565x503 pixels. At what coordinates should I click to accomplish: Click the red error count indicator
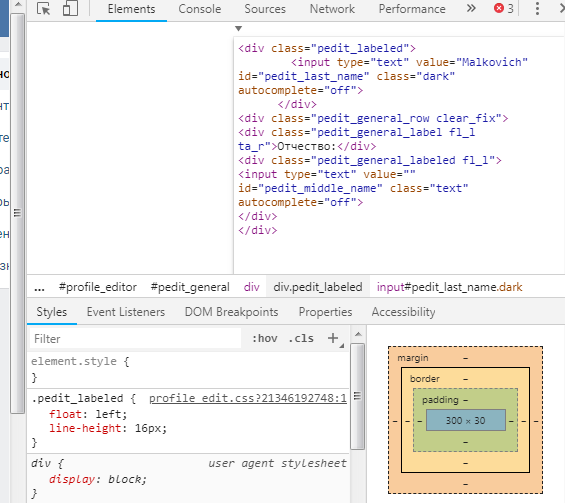(x=503, y=8)
